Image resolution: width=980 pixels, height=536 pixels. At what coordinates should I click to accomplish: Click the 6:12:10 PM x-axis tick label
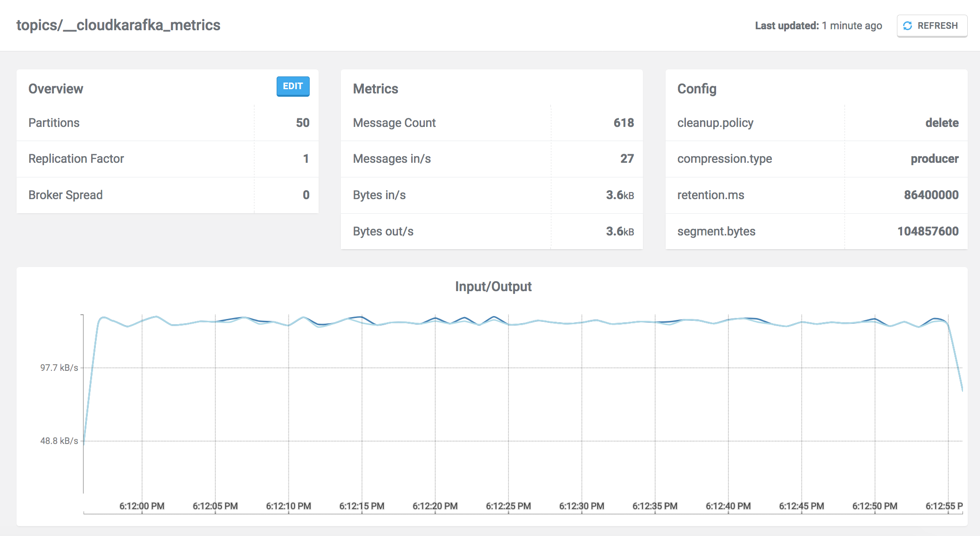[x=288, y=506]
